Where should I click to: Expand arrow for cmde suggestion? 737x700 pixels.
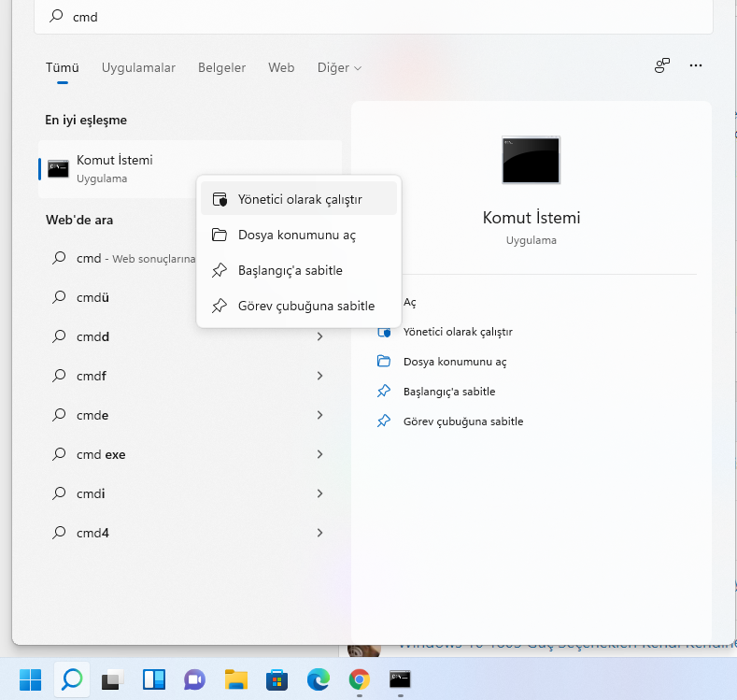[x=319, y=415]
